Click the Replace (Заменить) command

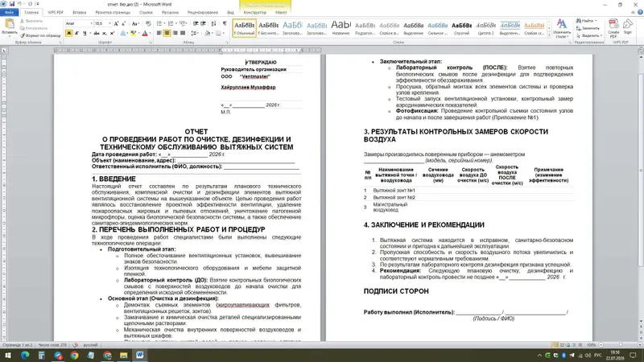[588, 28]
